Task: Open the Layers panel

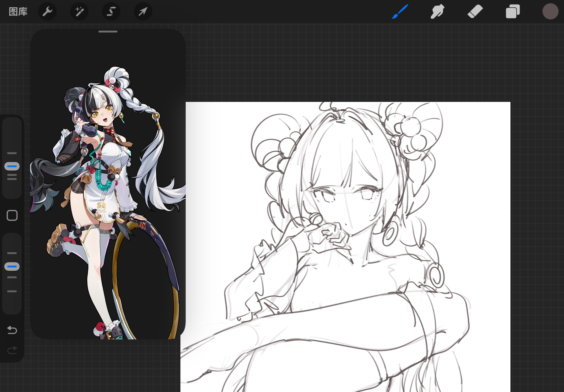Action: 513,11
